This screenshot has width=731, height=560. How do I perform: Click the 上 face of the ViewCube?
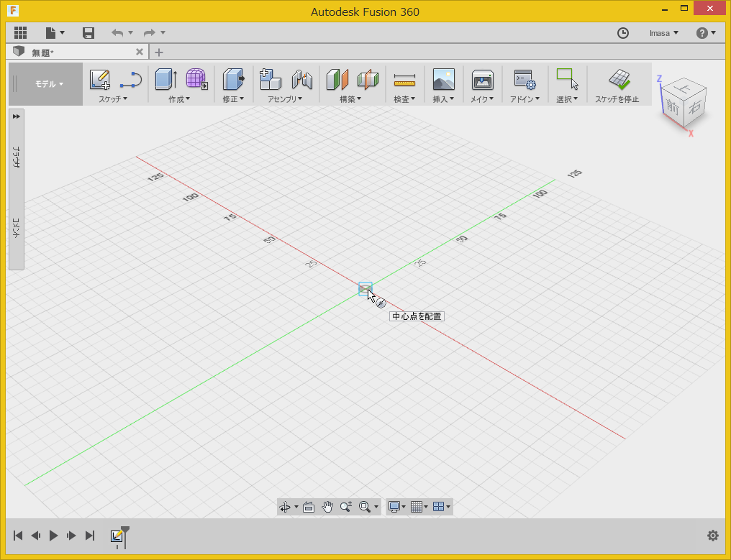coord(684,88)
